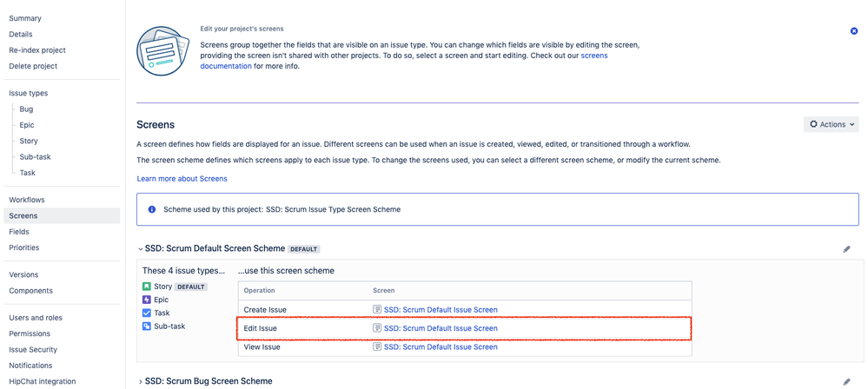868x389 pixels.
Task: Open Permissions in the sidebar
Action: point(30,333)
